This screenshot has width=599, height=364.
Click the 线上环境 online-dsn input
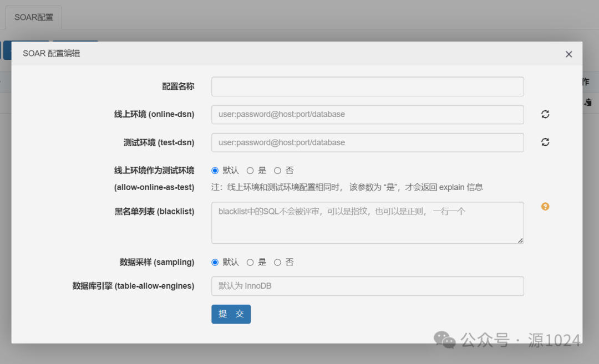[368, 115]
